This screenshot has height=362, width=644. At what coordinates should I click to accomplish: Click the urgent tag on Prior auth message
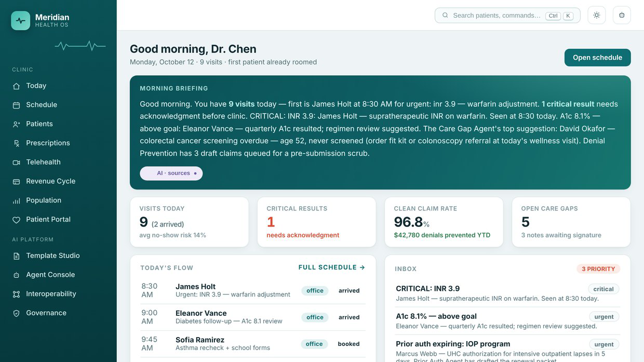[x=604, y=344]
